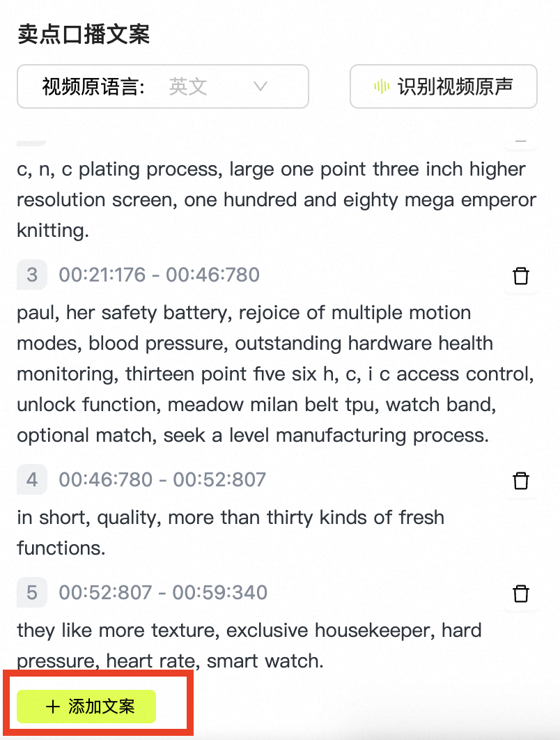This screenshot has height=740, width=560.
Task: Click the trash icon for segment 4
Action: (x=521, y=480)
